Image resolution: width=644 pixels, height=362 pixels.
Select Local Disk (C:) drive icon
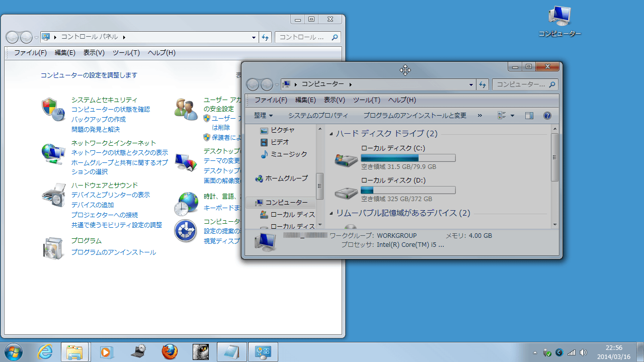346,160
